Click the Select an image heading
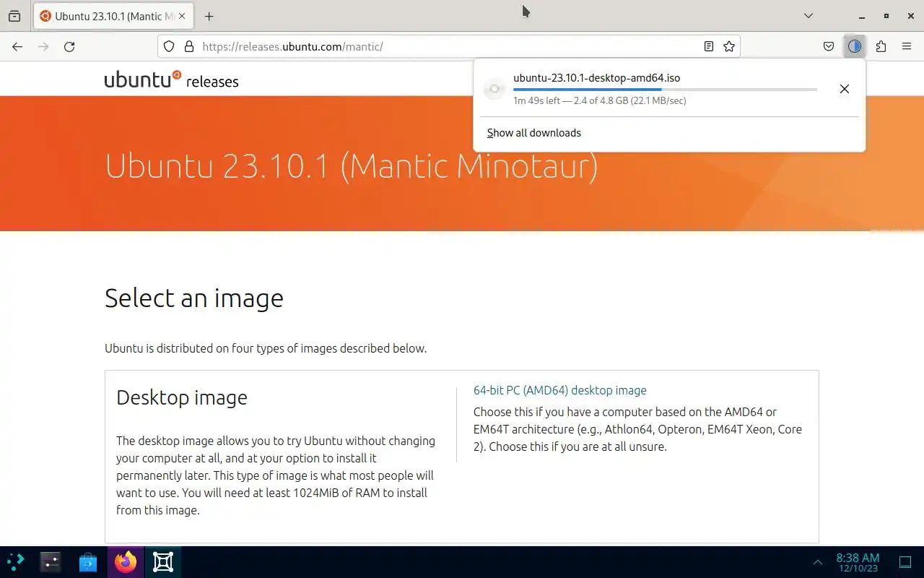This screenshot has height=578, width=924. 193,298
